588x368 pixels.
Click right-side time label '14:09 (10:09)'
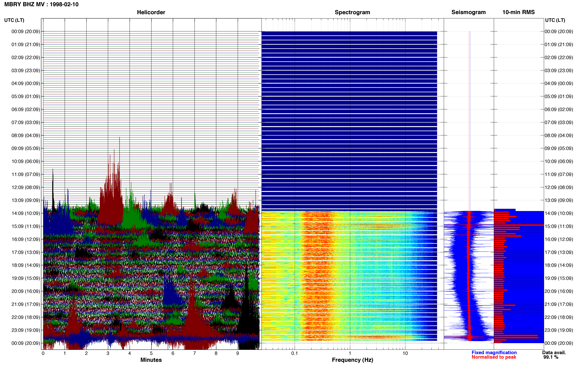tap(559, 213)
